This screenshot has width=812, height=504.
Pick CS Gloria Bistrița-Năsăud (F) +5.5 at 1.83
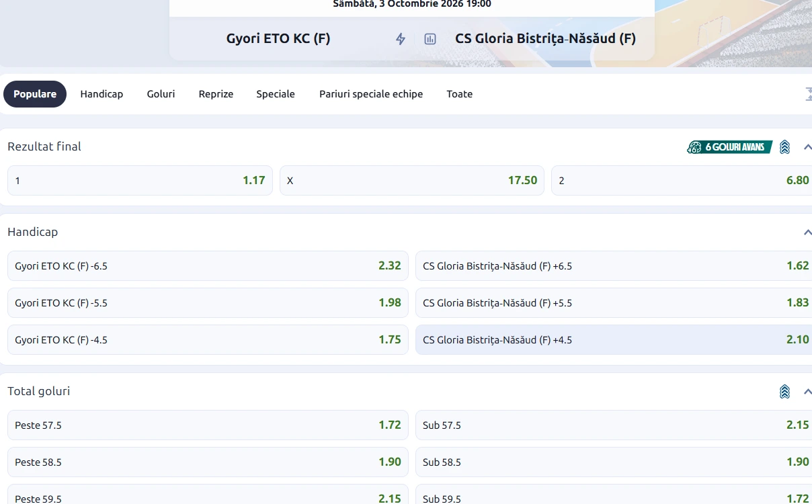click(614, 302)
